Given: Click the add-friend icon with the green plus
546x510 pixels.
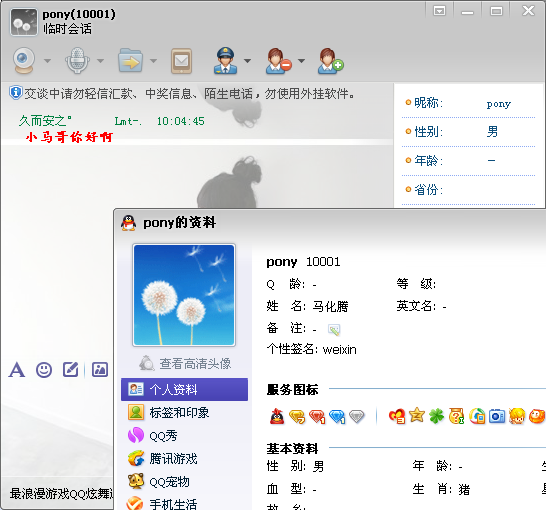Looking at the screenshot, I should (330, 61).
